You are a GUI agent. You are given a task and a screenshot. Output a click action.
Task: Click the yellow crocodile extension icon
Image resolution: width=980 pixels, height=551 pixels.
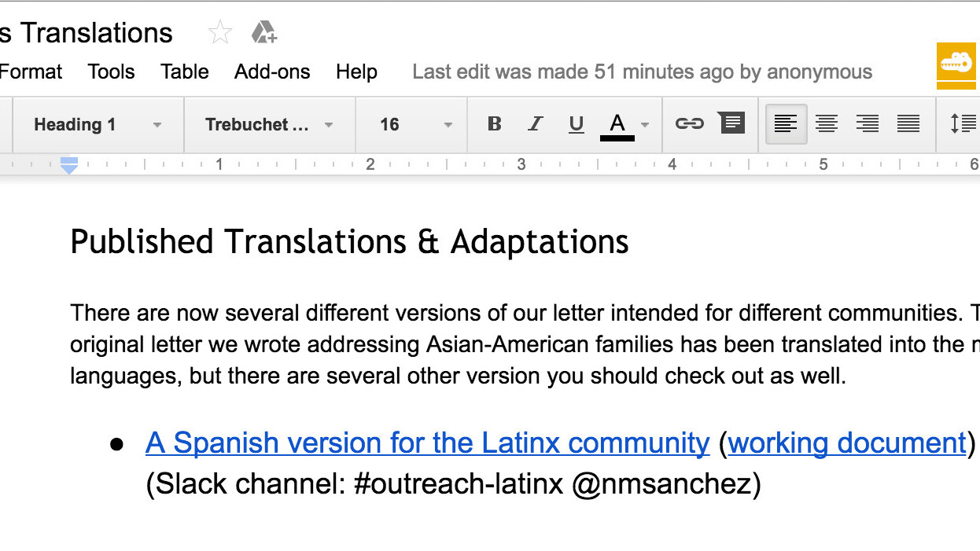point(956,66)
